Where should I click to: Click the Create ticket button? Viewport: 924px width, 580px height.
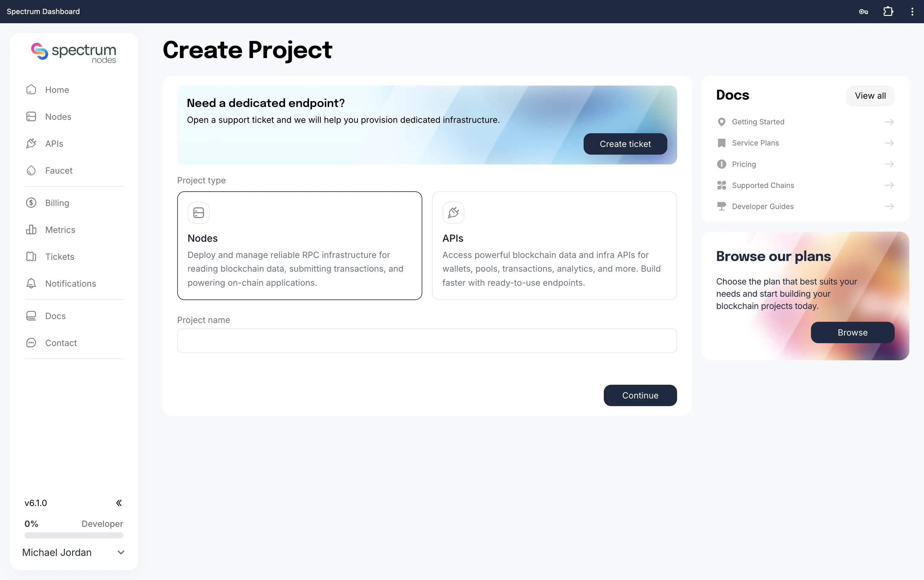pyautogui.click(x=625, y=144)
